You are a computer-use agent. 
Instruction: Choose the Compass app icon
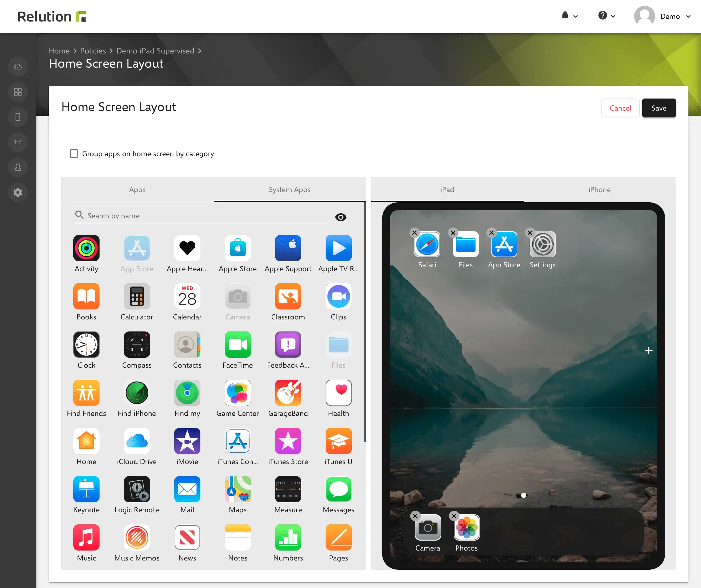[x=136, y=344]
